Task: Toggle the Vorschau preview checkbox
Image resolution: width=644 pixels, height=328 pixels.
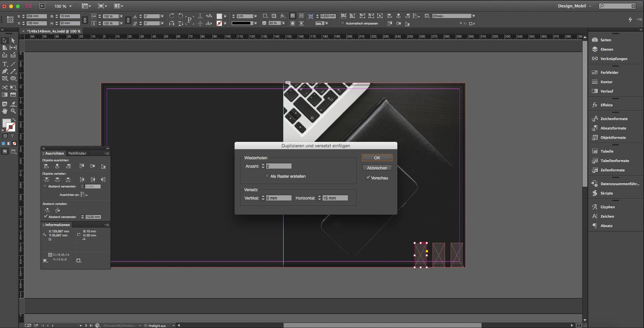Action: tap(368, 178)
